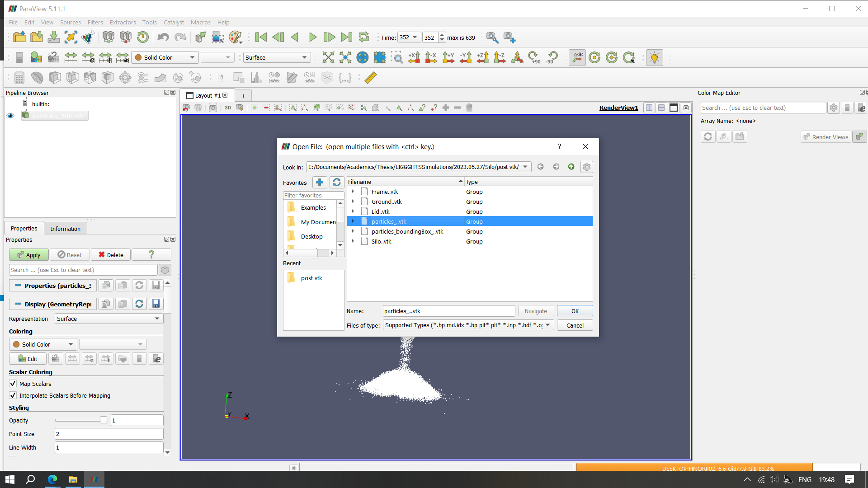Expand the Frame..vtk group
The width and height of the screenshot is (868, 488).
[353, 192]
